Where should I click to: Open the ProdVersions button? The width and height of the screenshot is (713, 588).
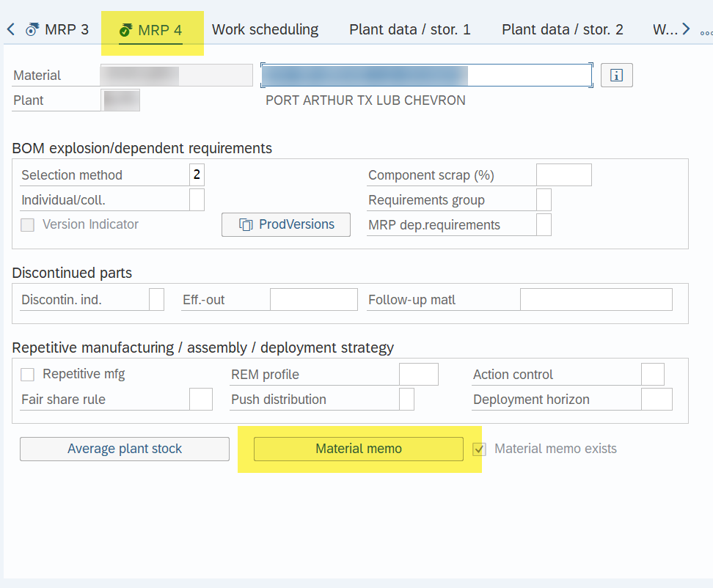tap(286, 225)
